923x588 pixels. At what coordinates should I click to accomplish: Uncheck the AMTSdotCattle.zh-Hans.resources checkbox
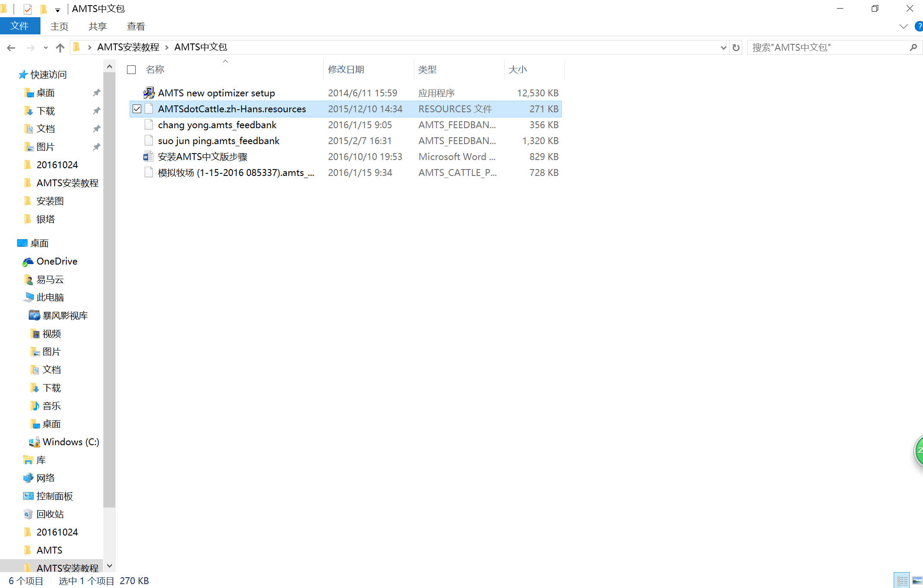coord(137,109)
